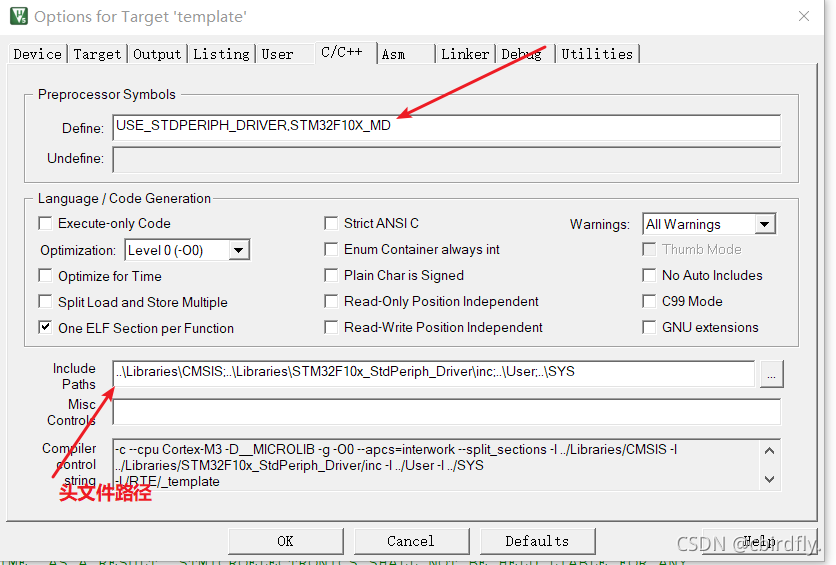The image size is (836, 565).
Task: Open Include Paths browse button (...)
Action: (771, 374)
